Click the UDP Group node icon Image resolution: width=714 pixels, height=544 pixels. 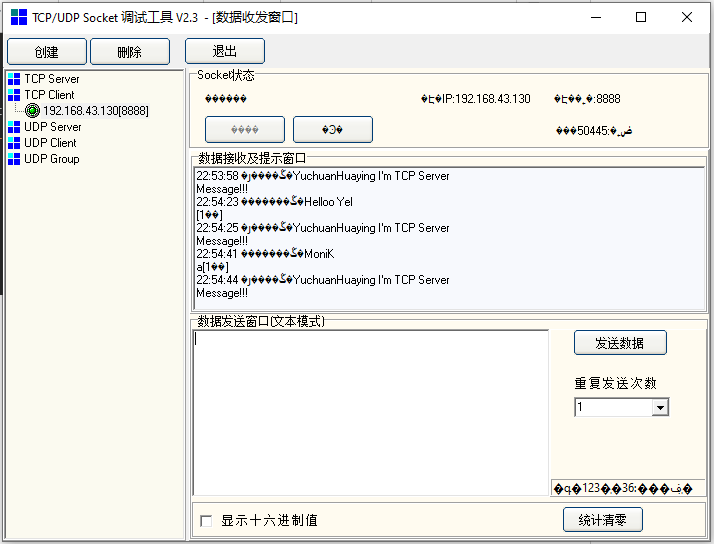click(x=14, y=159)
